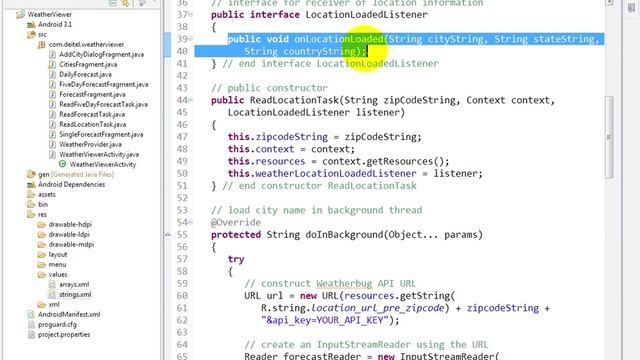Click the file icon beside AndroidManifest.xml
Image resolution: width=640 pixels, height=360 pixels.
pyautogui.click(x=31, y=314)
